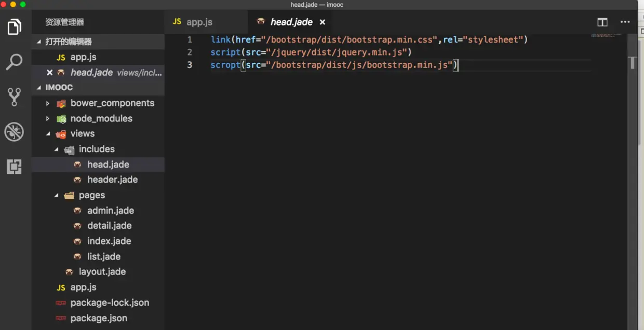The image size is (644, 330).
Task: Open the Debug view in activity bar
Action: [x=15, y=132]
